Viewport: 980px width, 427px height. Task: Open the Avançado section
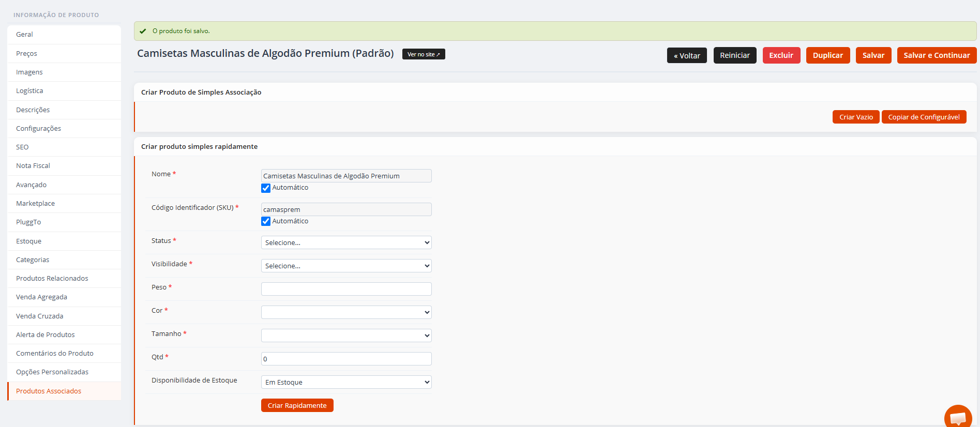(64, 185)
